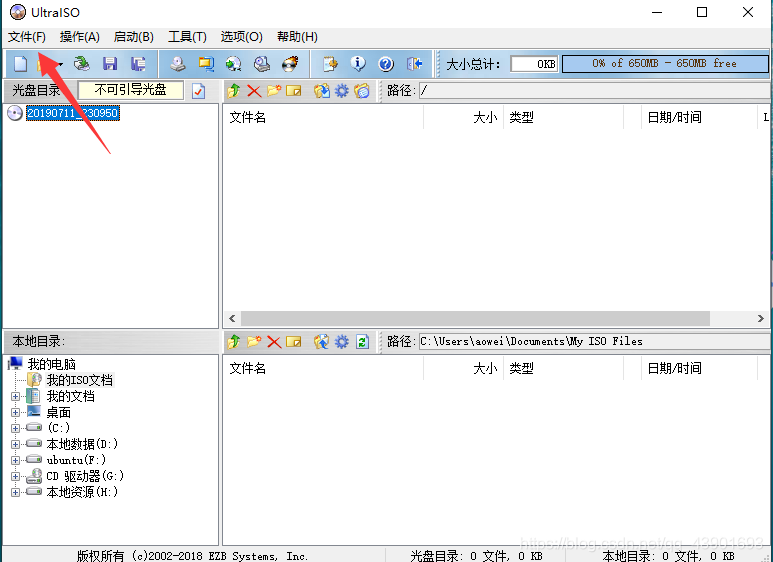Select 我的电脑 in local tree
Image resolution: width=773 pixels, height=562 pixels.
tap(51, 364)
